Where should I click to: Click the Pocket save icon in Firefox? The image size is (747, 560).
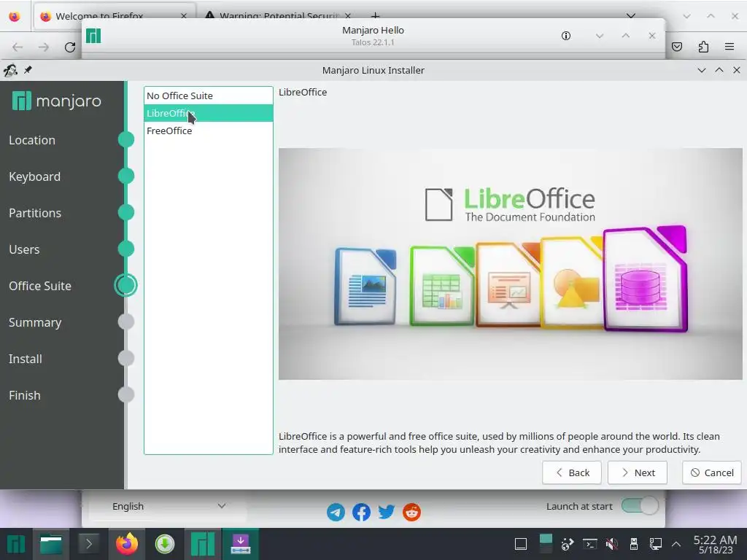pyautogui.click(x=677, y=46)
